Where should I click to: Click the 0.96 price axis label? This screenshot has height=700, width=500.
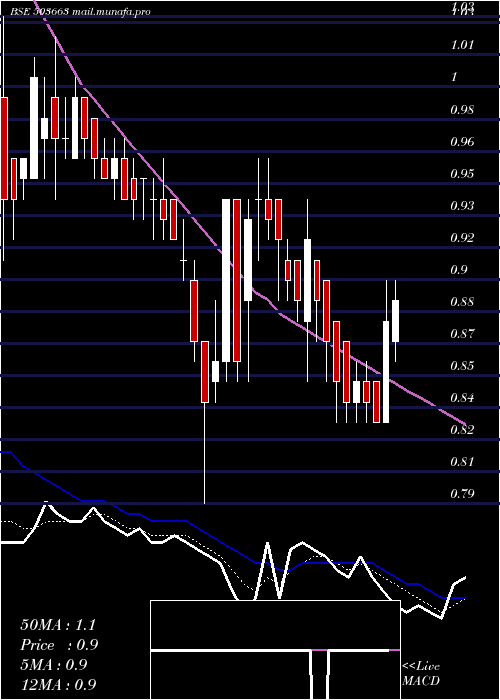point(462,142)
